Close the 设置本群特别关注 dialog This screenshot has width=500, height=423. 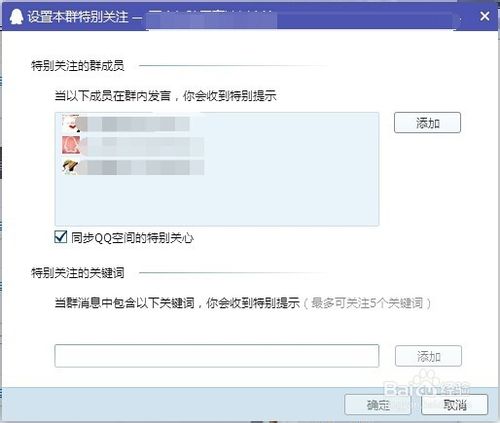coord(485,16)
